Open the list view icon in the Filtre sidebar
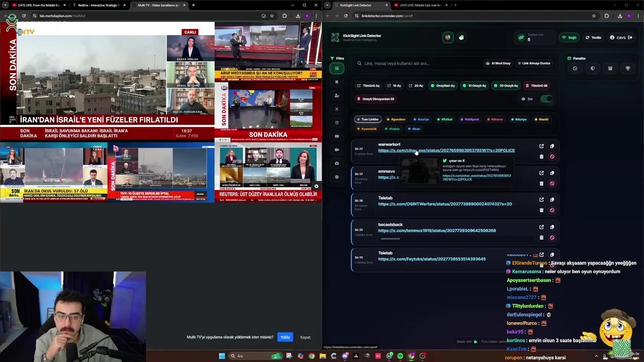644x362 pixels. (337, 68)
